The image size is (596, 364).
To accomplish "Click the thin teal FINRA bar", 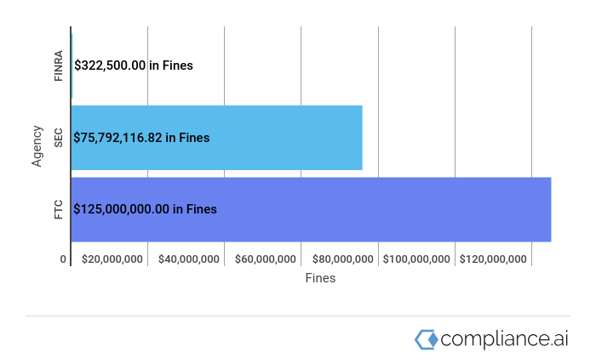I will tap(72, 66).
